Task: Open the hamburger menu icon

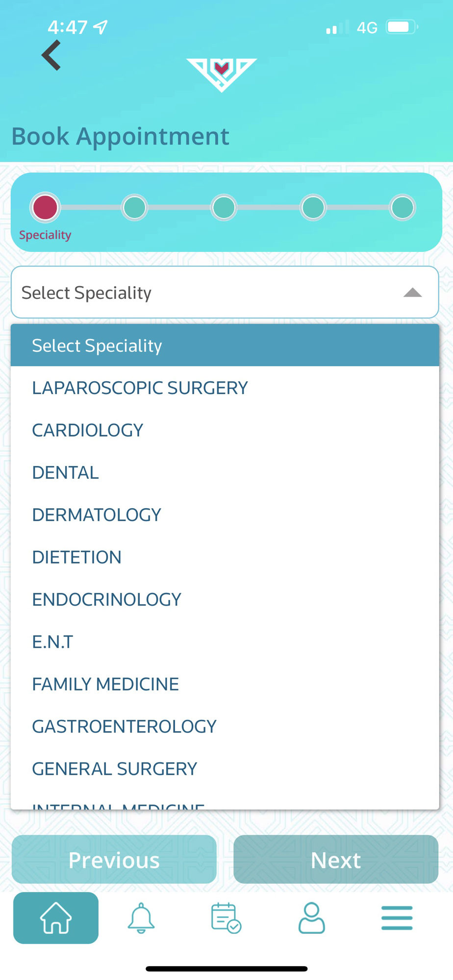Action: (x=397, y=918)
